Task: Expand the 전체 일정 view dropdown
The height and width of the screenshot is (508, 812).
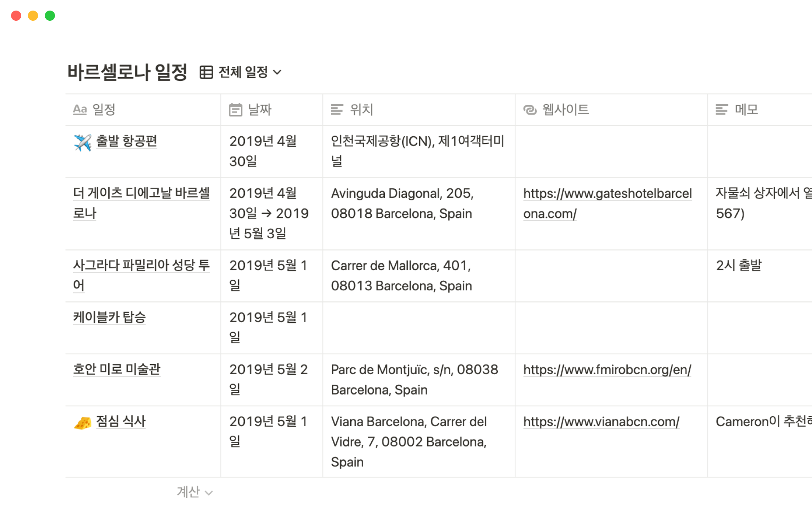Action: tap(277, 72)
